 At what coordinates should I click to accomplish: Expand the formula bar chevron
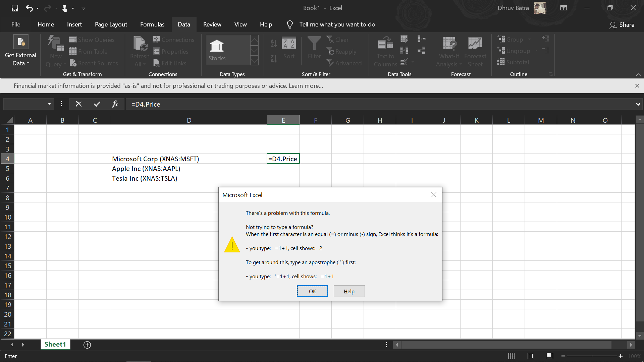click(638, 105)
